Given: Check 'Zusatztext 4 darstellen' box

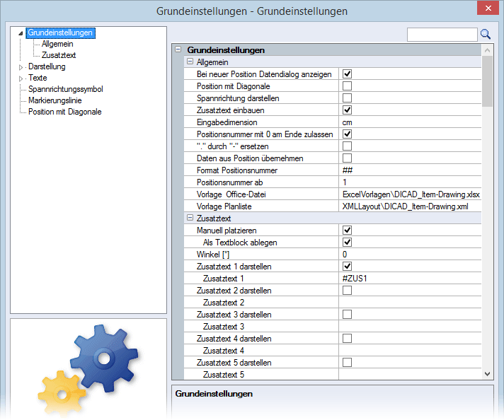Looking at the screenshot, I should [347, 339].
